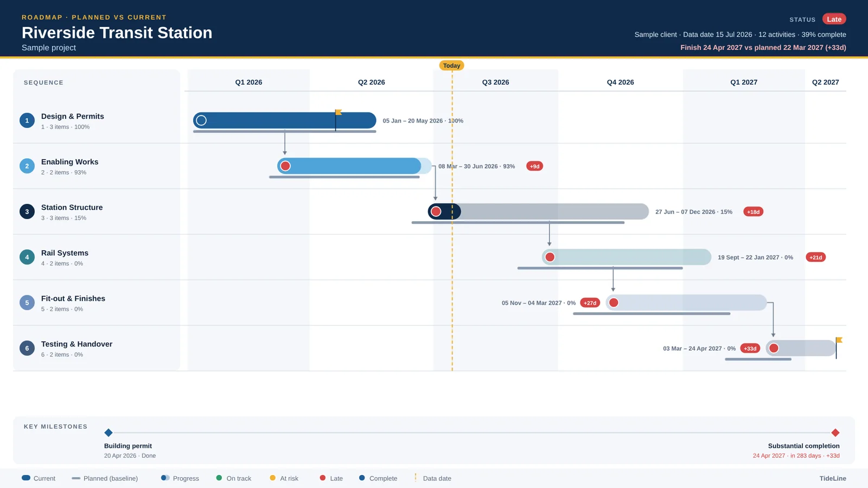868x488 pixels.
Task: Click the red status dot on the Fit-out & Finishes bar
Action: click(614, 303)
